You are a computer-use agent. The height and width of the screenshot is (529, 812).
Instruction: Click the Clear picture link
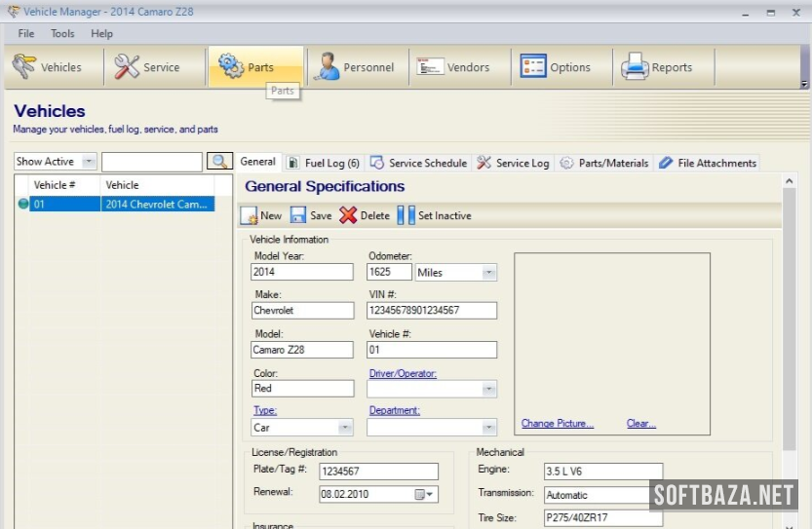tap(640, 424)
